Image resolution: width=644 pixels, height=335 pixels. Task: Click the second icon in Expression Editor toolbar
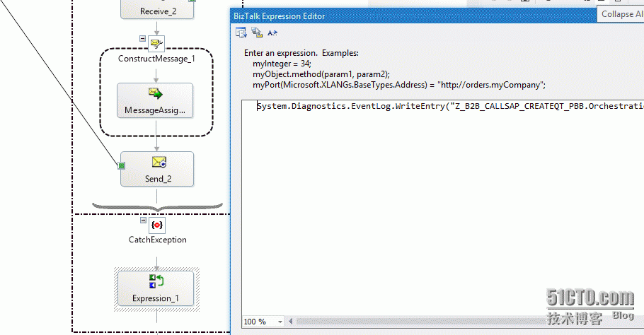click(x=257, y=33)
